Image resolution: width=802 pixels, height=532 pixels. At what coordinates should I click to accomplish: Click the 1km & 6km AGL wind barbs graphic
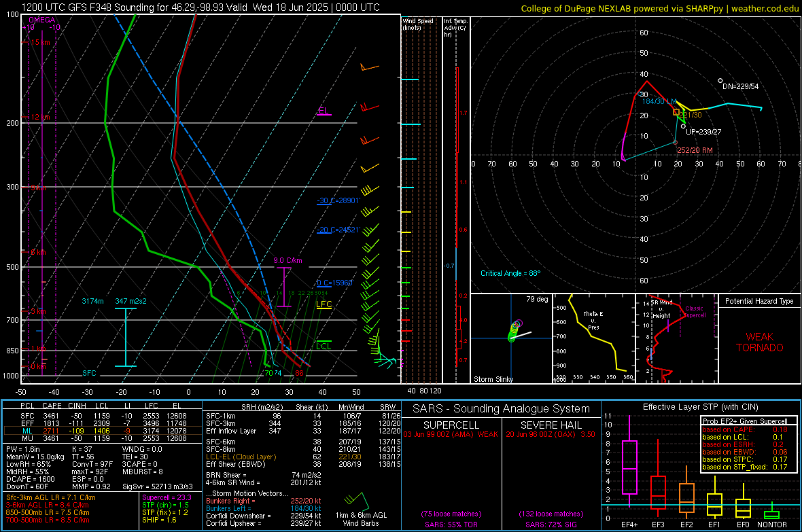pos(358,501)
